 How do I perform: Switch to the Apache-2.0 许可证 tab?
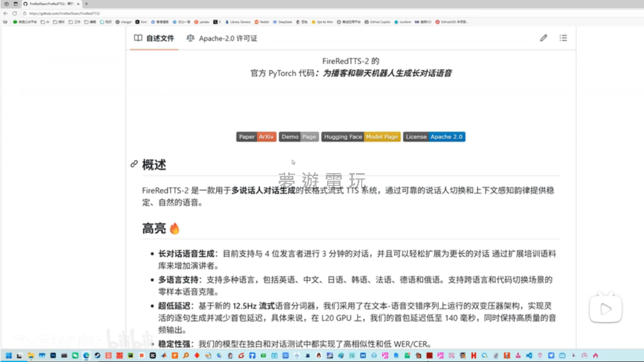tap(222, 38)
